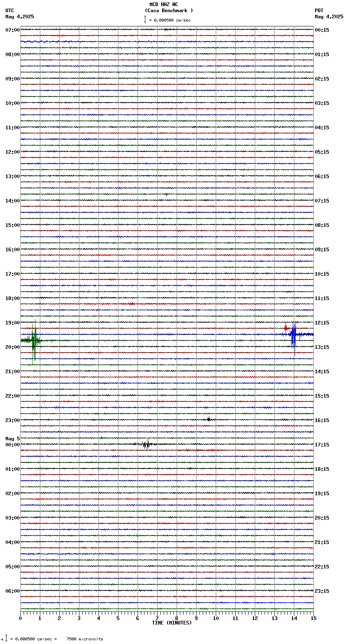346x644 pixels.
Task: Click the 'PDT' label at top right
Action: click(x=319, y=11)
